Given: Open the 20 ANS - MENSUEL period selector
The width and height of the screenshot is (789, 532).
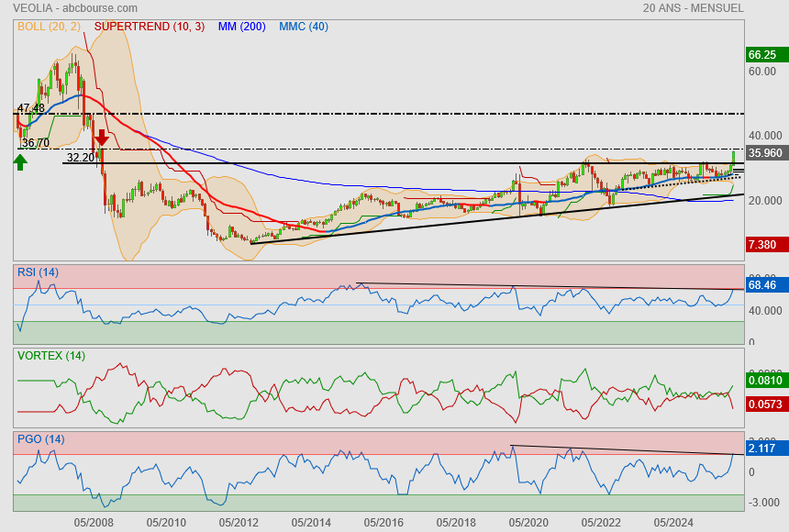Looking at the screenshot, I should click(694, 8).
